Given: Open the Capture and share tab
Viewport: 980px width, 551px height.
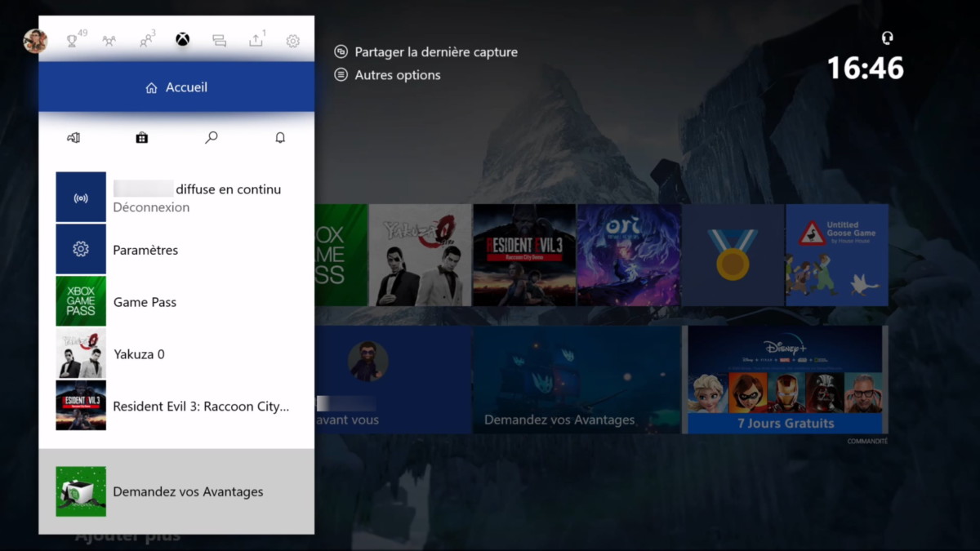Looking at the screenshot, I should 257,39.
